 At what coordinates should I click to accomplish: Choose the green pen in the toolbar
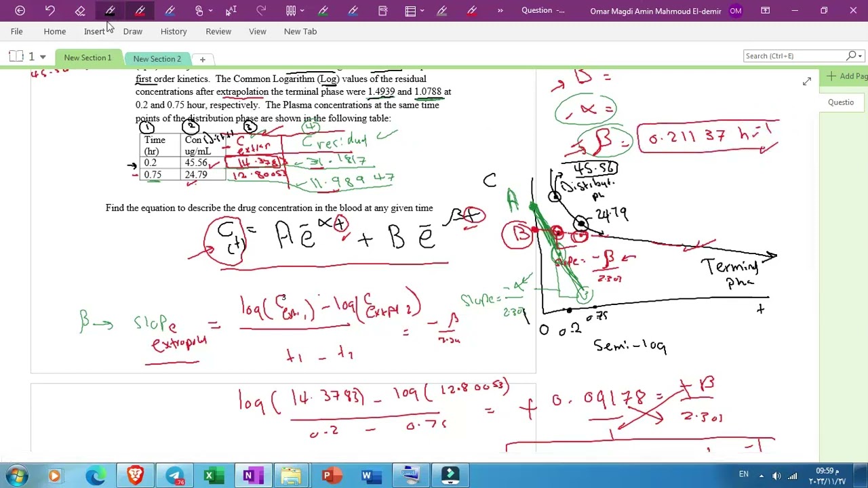[x=323, y=11]
